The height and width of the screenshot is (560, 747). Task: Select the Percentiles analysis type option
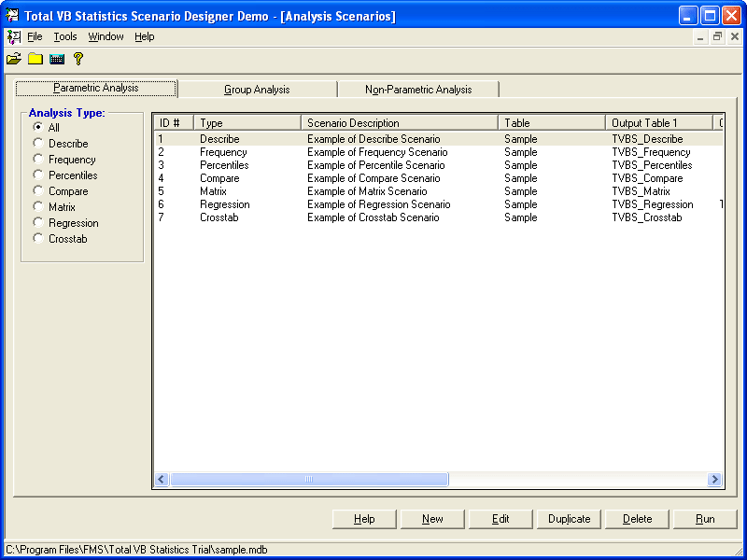click(x=36, y=175)
